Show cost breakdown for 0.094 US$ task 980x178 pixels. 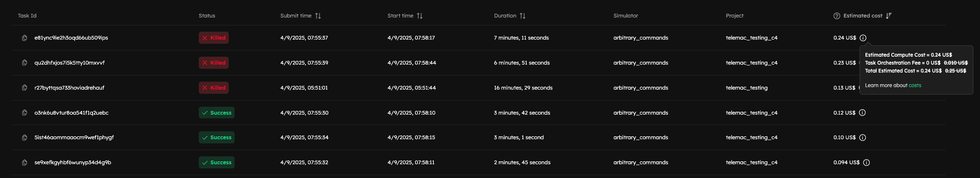click(866, 163)
